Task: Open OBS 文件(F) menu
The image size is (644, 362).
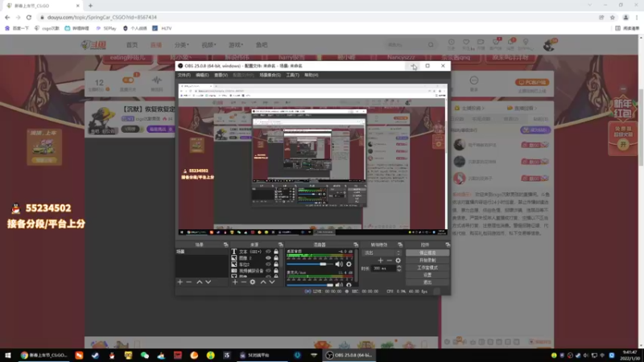Action: click(184, 75)
